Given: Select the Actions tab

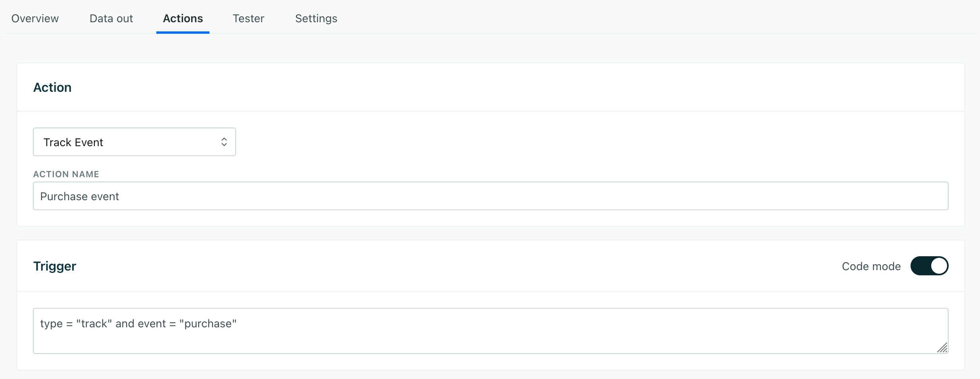Looking at the screenshot, I should [x=183, y=18].
